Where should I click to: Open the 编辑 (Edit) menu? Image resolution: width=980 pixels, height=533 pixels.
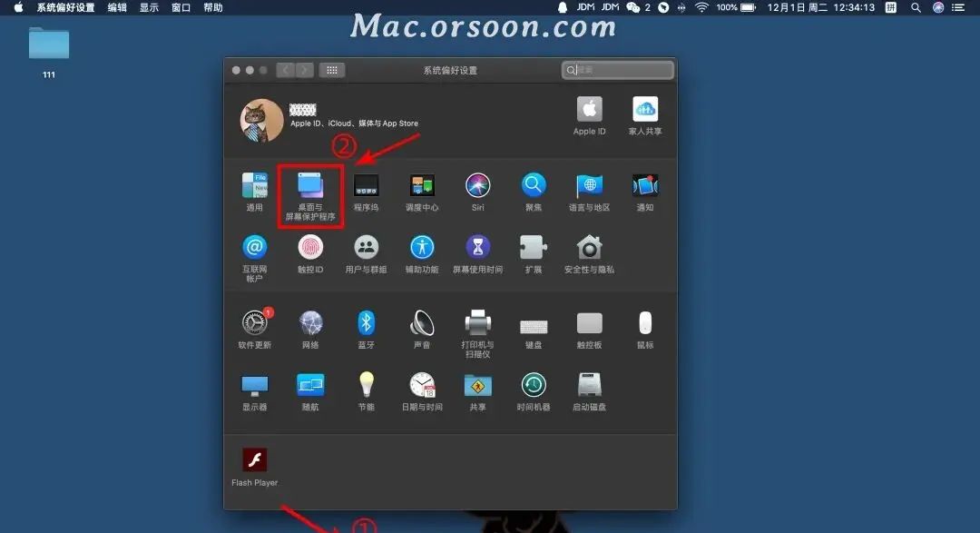117,7
